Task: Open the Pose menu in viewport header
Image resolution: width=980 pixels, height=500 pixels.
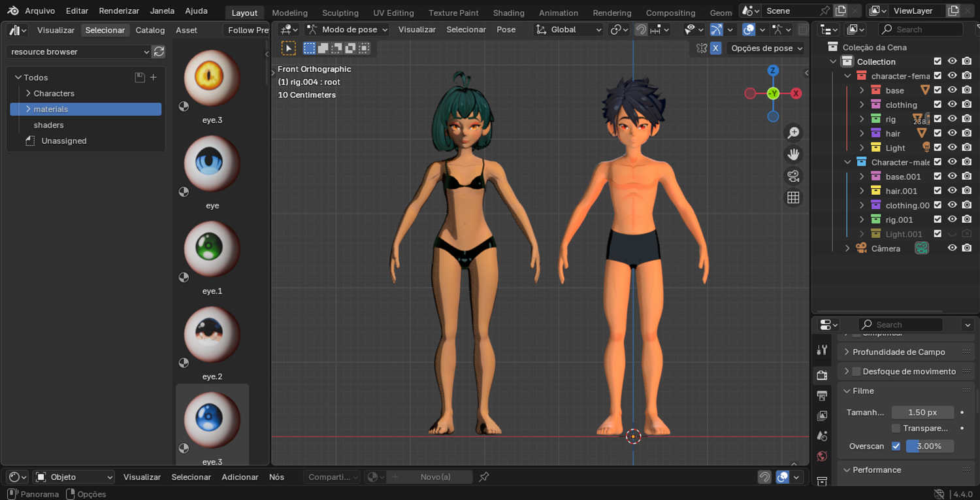Action: click(x=506, y=29)
